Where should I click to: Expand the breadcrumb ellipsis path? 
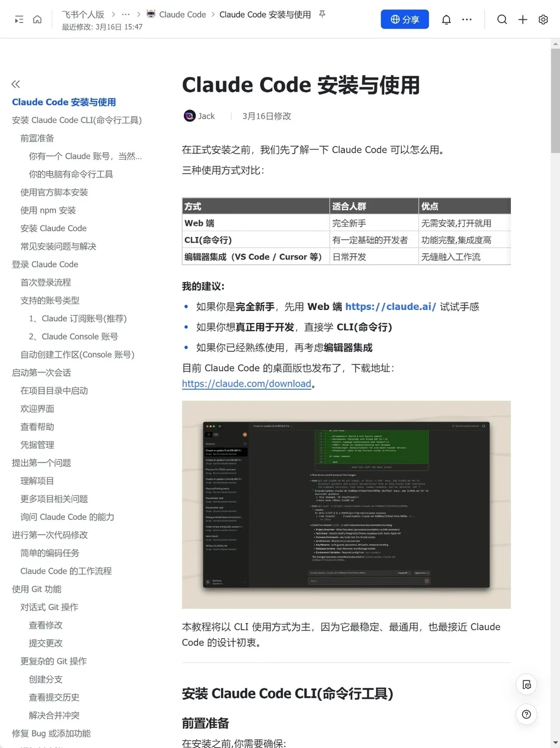[125, 15]
